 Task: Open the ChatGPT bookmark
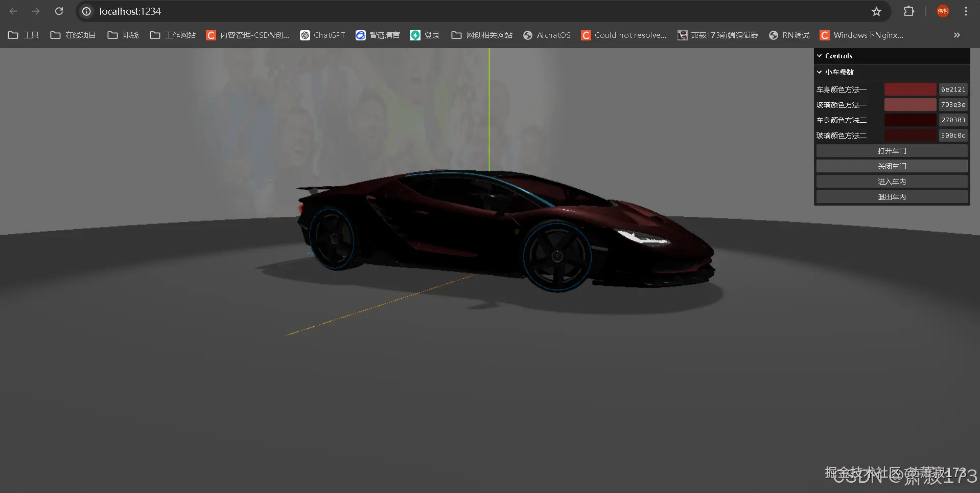[x=322, y=35]
